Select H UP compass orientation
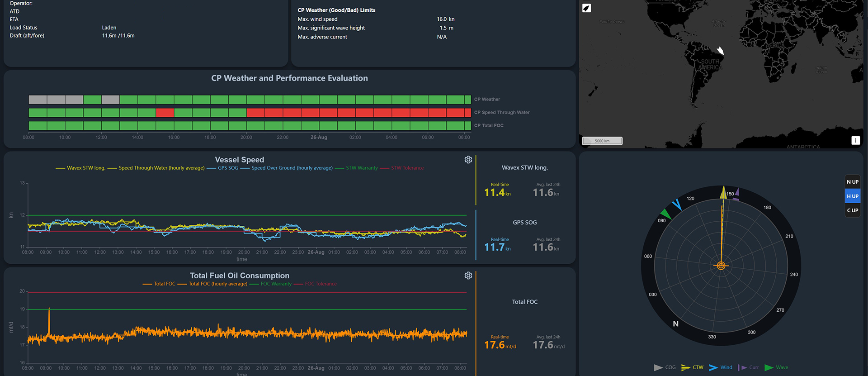Image resolution: width=868 pixels, height=376 pixels. tap(853, 196)
